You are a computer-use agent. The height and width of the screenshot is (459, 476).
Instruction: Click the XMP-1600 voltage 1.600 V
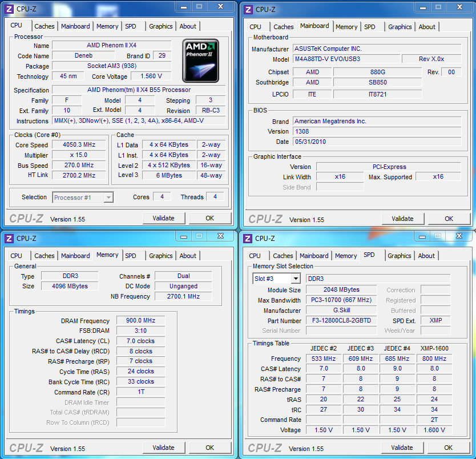point(434,430)
